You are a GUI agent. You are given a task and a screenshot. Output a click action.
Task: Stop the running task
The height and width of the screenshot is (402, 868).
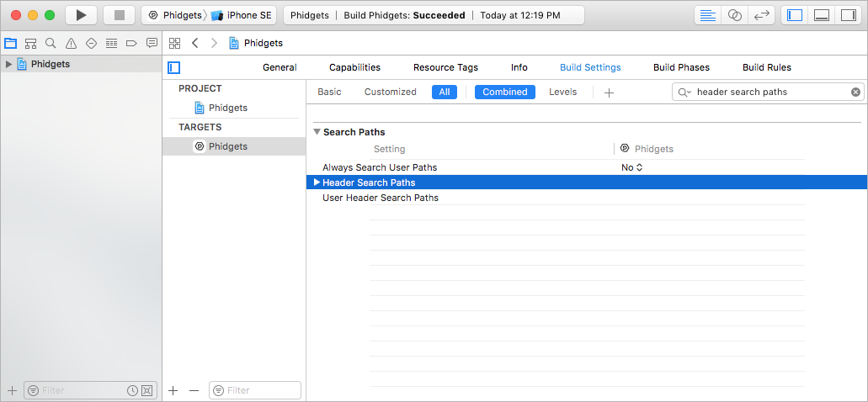119,15
